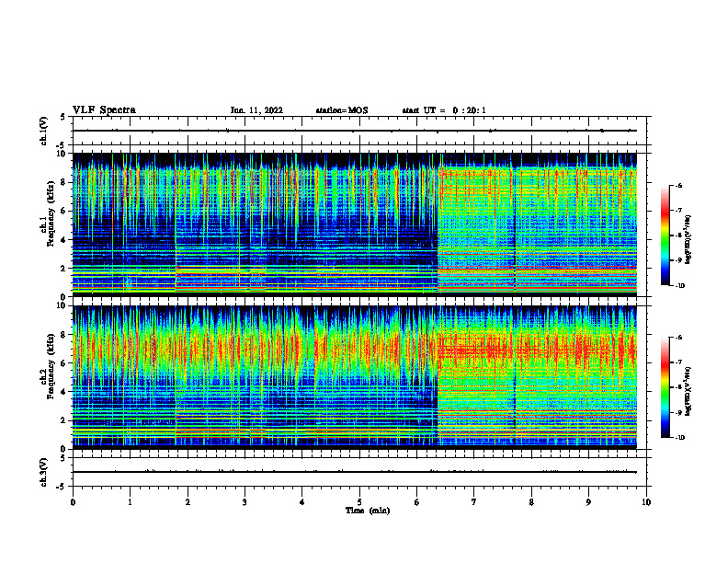The height and width of the screenshot is (563, 728).
Task: Click the "Time (min)" axis label
Action: click(368, 511)
